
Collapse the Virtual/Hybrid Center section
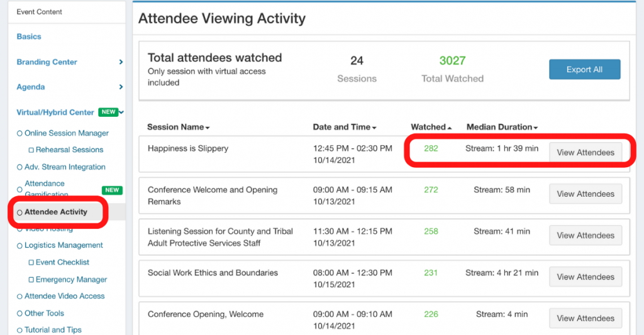(121, 113)
